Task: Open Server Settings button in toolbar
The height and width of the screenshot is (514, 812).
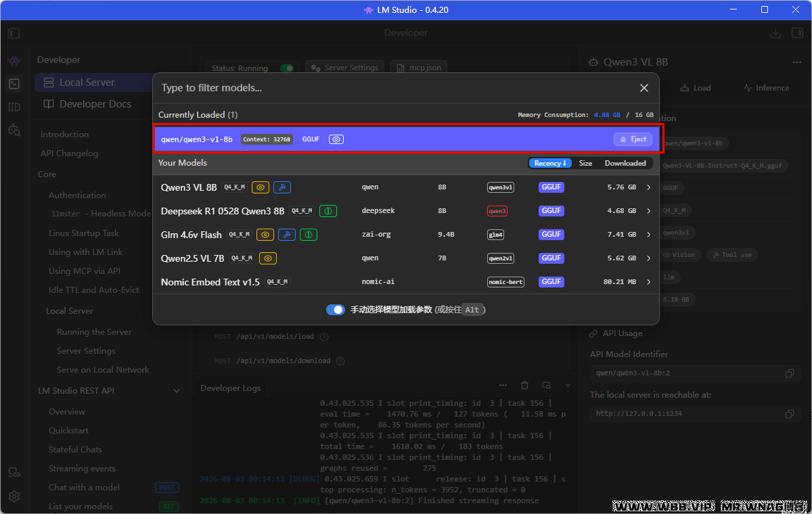Action: (x=345, y=68)
